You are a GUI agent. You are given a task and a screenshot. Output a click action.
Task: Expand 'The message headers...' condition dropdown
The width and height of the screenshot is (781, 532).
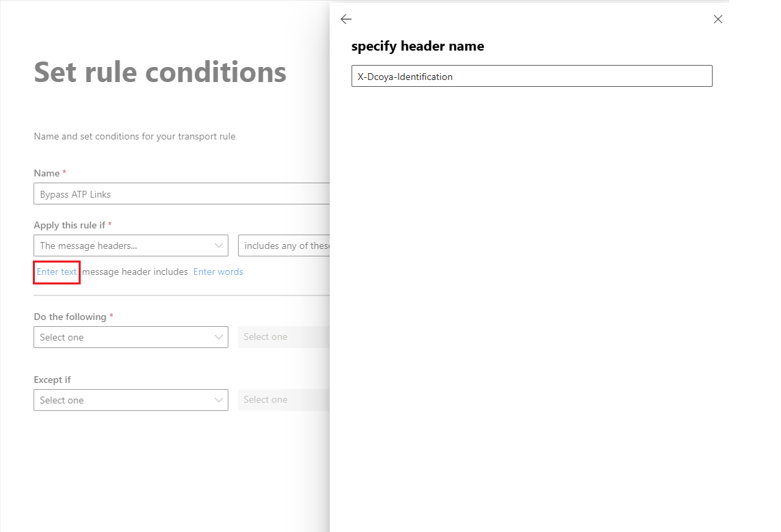tap(131, 245)
